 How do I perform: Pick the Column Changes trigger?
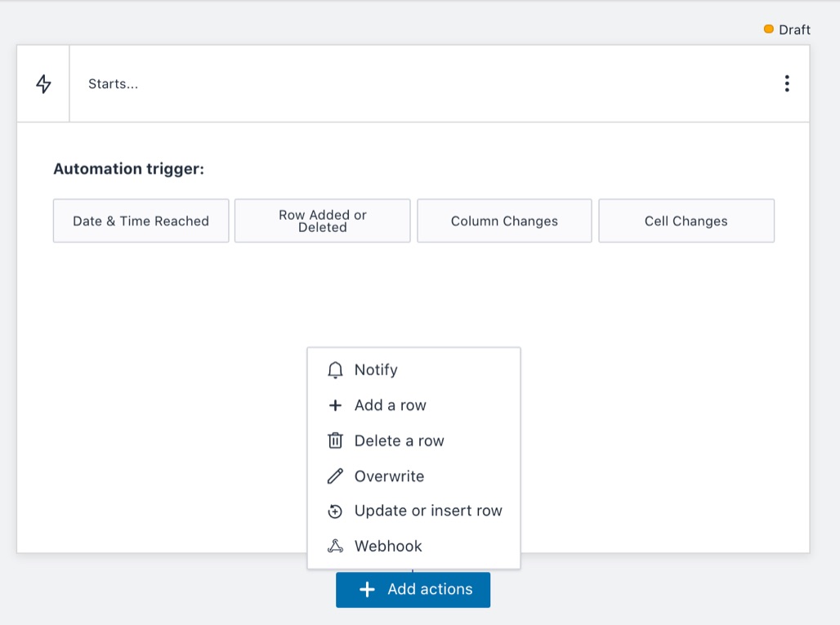504,221
